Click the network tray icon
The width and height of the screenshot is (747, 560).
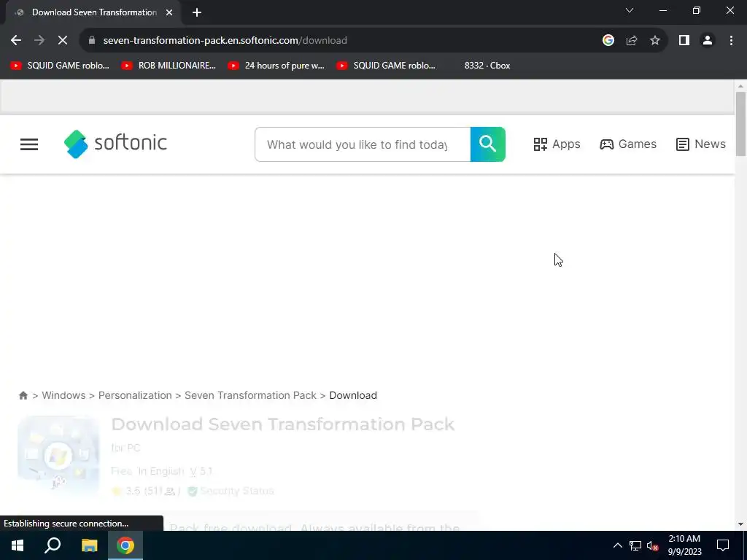635,545
